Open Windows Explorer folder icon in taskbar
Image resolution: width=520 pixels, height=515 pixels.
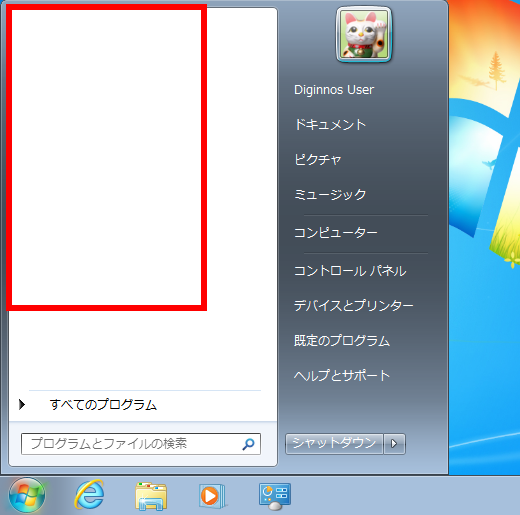[x=151, y=496]
